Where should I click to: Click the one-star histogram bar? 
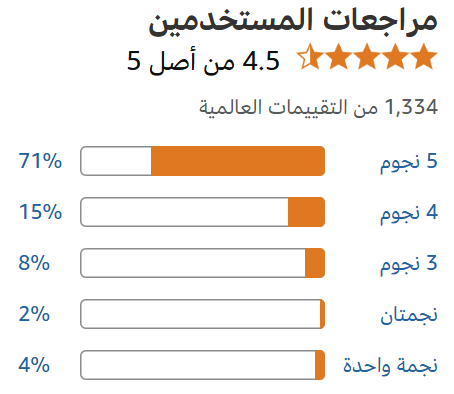click(203, 365)
